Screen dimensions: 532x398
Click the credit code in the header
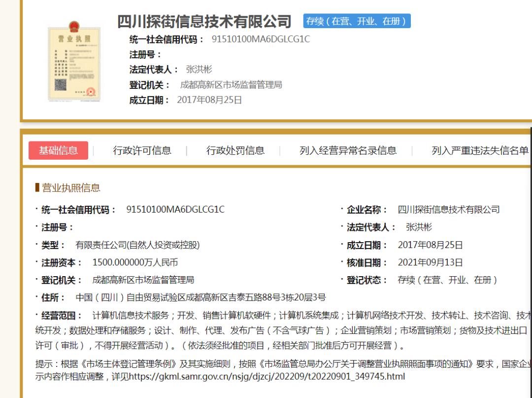click(261, 39)
